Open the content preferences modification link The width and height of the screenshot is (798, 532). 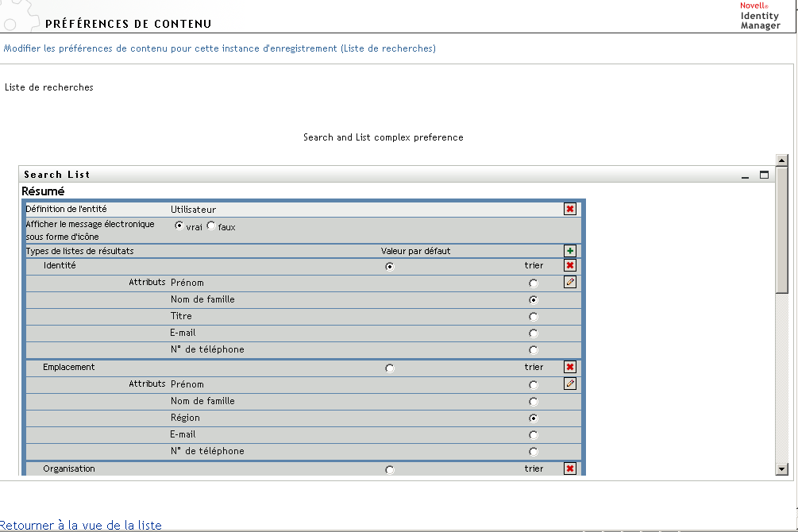point(219,48)
